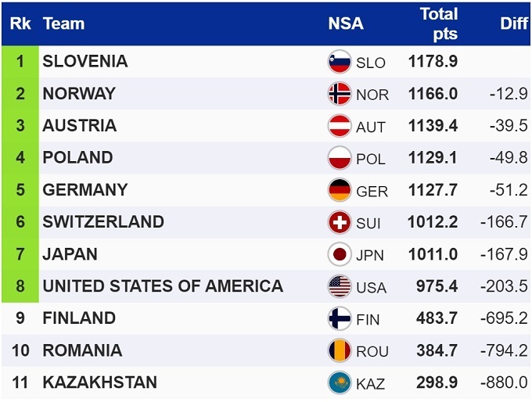Click the Japan flag icon
The image size is (532, 402).
point(340,254)
